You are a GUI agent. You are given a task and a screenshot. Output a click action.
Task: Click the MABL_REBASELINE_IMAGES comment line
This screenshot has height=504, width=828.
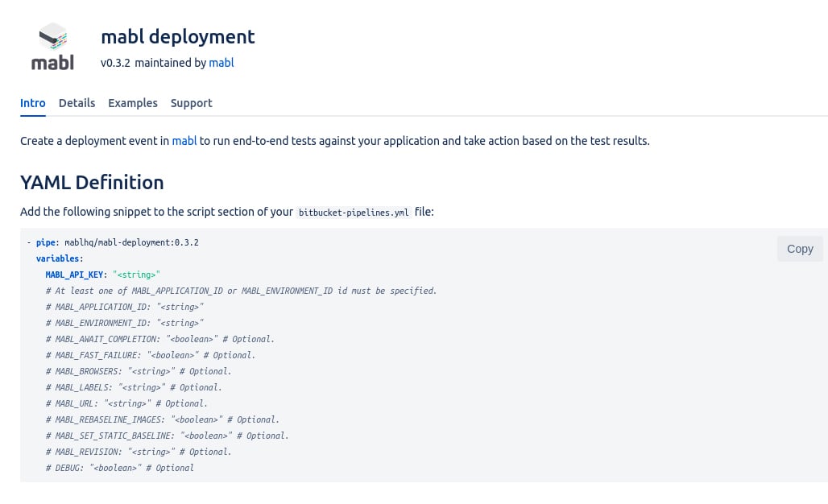tap(162, 419)
